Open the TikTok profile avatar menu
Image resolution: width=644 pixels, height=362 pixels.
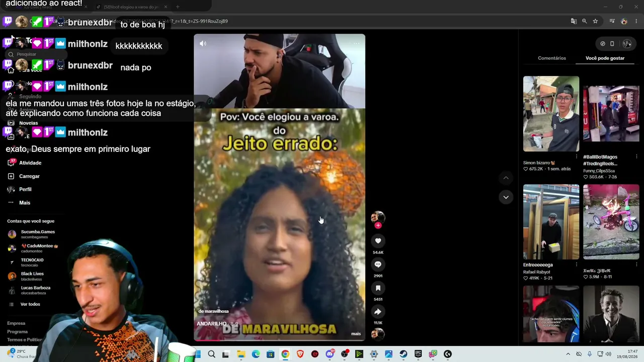tap(627, 44)
